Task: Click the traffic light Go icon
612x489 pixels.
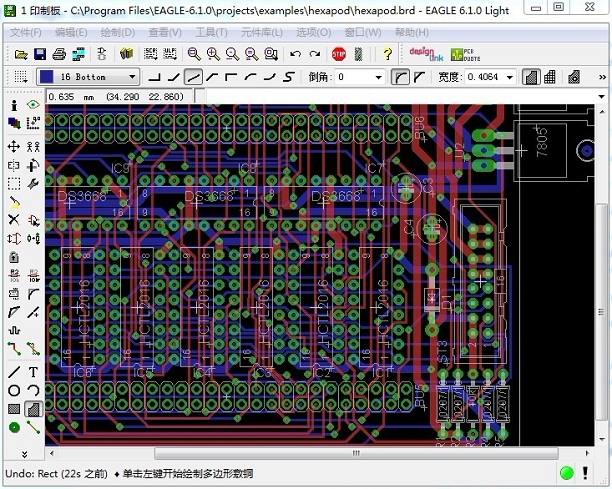Action: (358, 54)
